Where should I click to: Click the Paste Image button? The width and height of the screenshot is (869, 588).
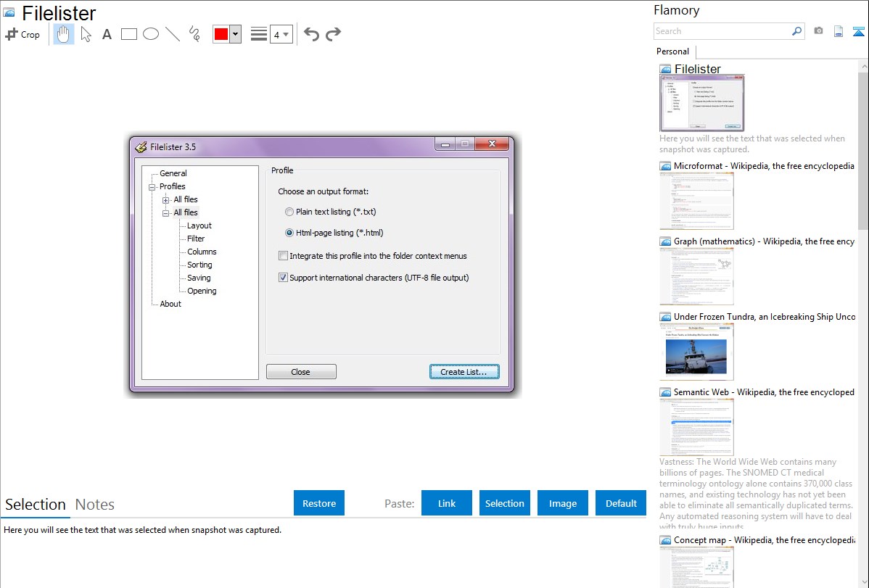[x=563, y=503]
